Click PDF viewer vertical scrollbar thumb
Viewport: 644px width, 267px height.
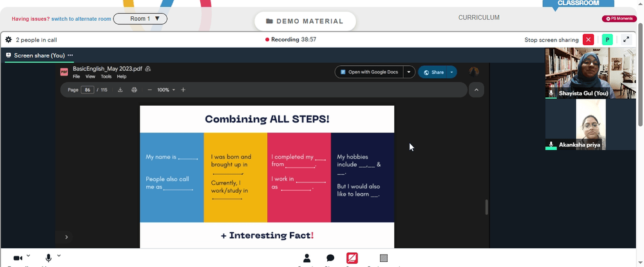click(487, 207)
